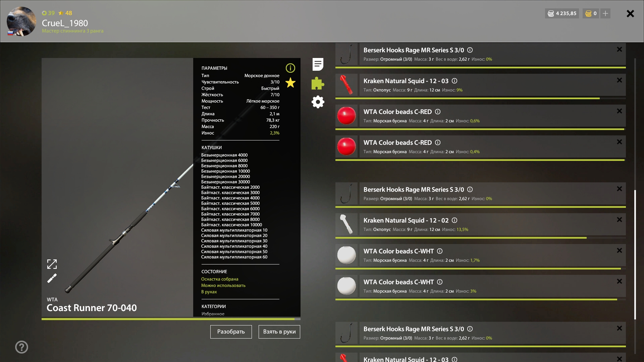Screen dimensions: 644x362
Task: Remove Kraken Natural Squid 12-03 item
Action: point(619,80)
